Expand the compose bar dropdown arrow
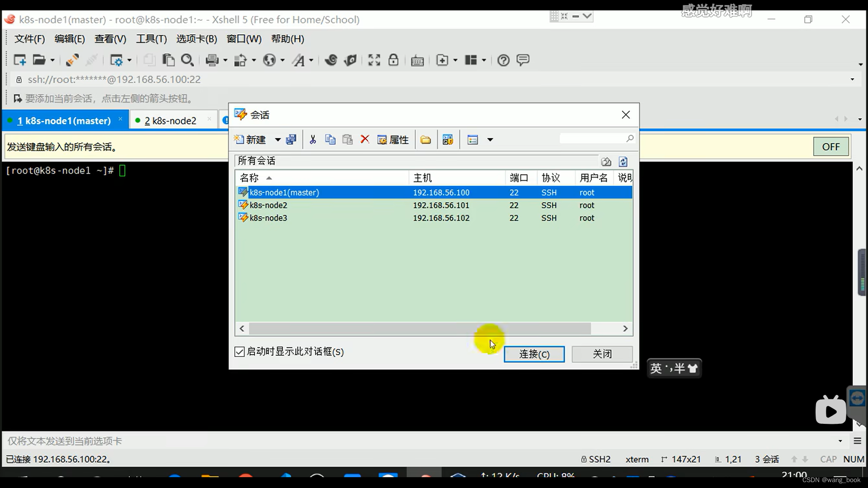868x488 pixels. (840, 441)
